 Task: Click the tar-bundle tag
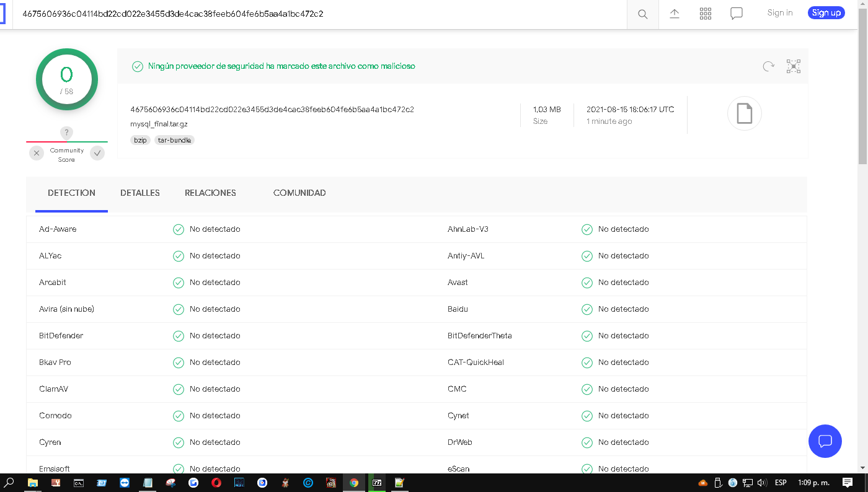click(x=174, y=140)
